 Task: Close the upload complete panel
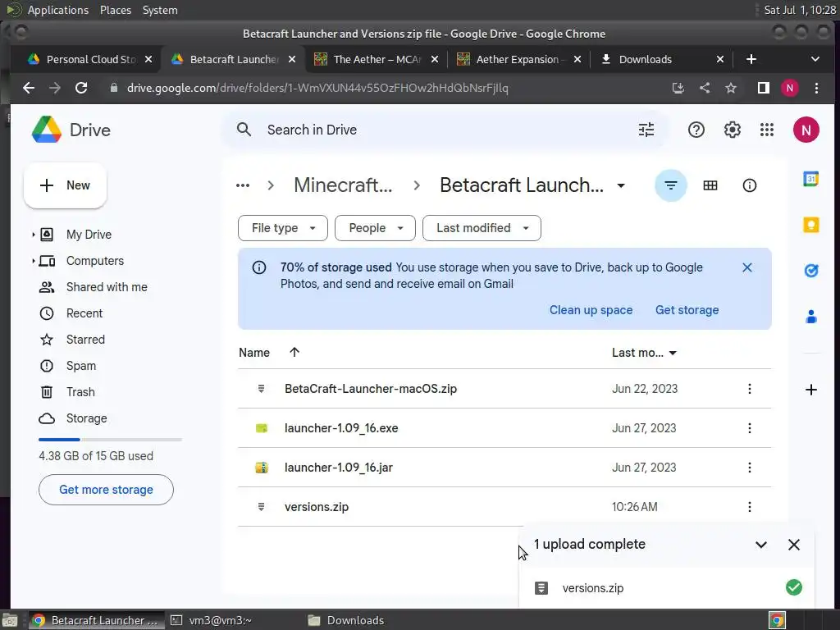pyautogui.click(x=794, y=545)
